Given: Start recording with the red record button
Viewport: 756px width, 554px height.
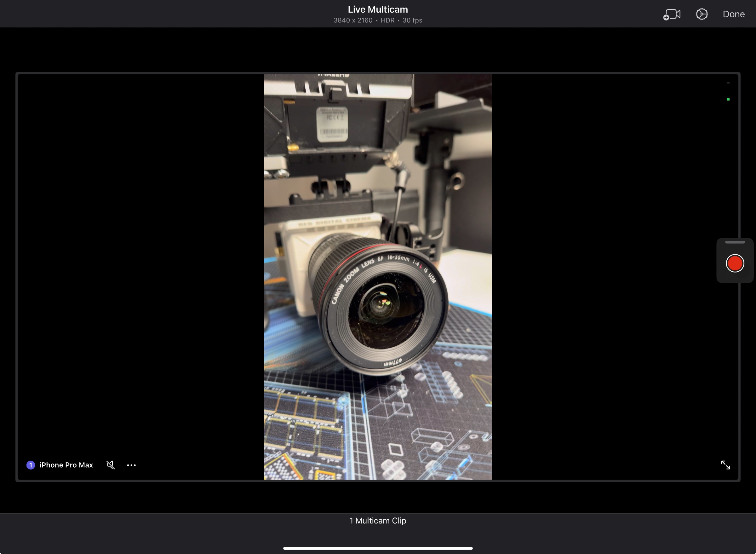Looking at the screenshot, I should pyautogui.click(x=734, y=263).
